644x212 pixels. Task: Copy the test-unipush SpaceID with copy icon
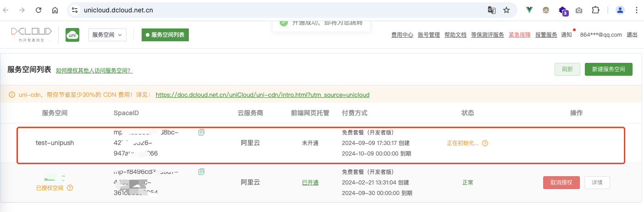click(x=201, y=132)
